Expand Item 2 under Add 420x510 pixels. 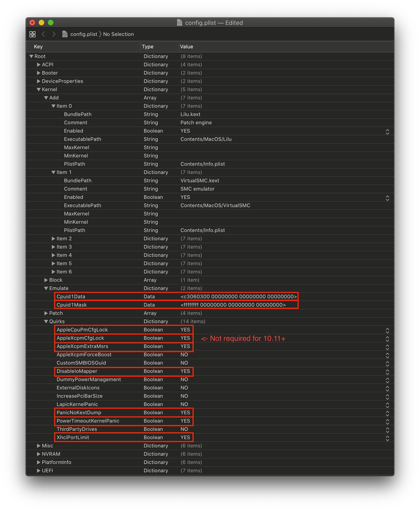[x=53, y=239]
